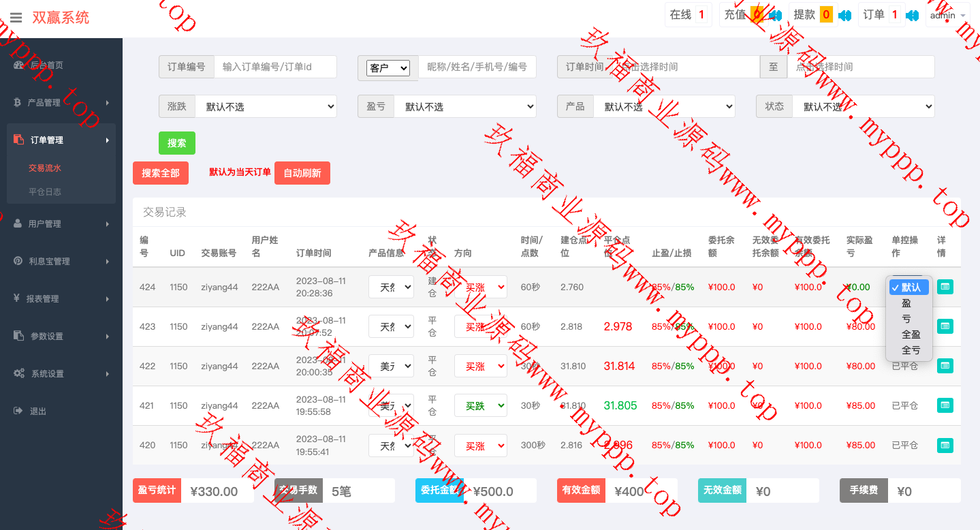Click the gears icon beside 系统设置
Image resolution: width=980 pixels, height=530 pixels.
(19, 373)
